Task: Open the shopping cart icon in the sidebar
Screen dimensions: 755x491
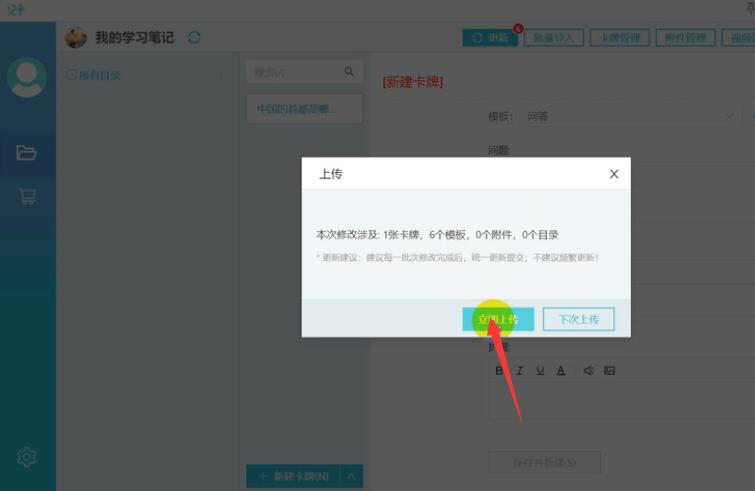Action: coord(27,196)
